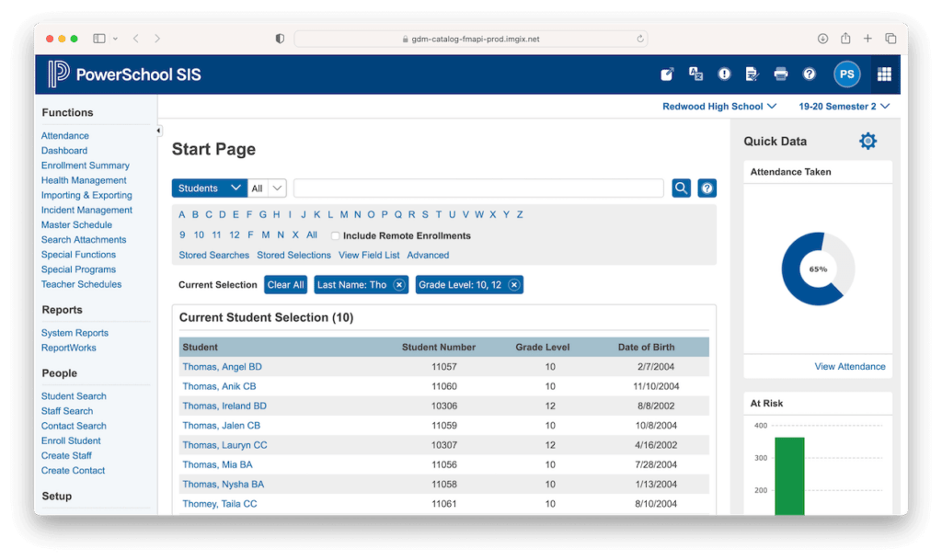Click the privacy shield icon
The image size is (942, 560).
point(280,39)
